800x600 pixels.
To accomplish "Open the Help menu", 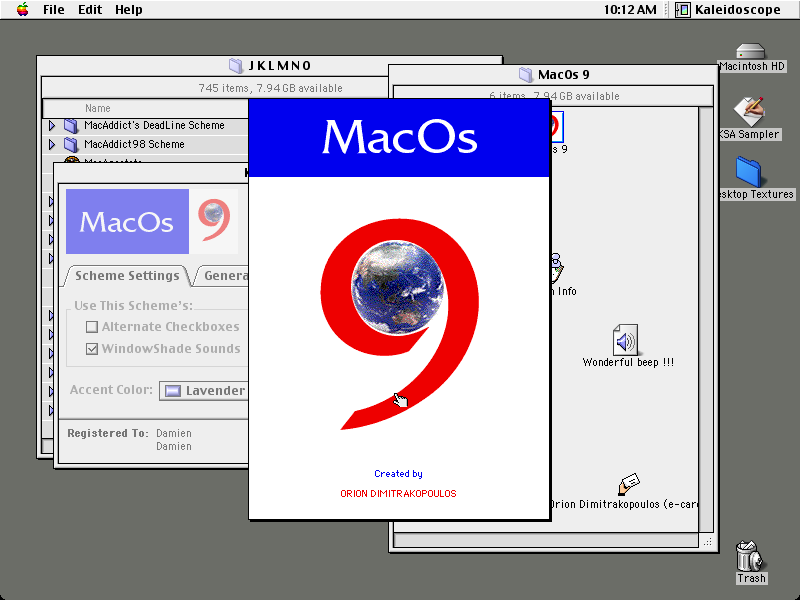I will point(129,10).
